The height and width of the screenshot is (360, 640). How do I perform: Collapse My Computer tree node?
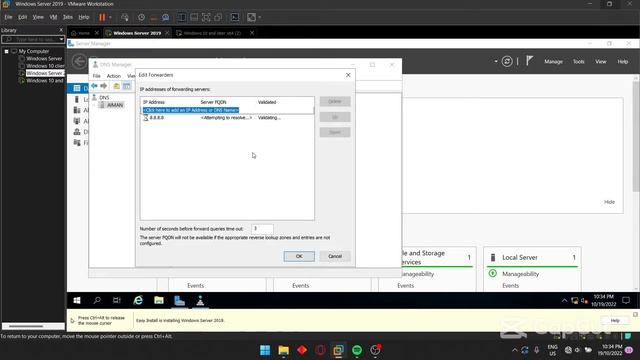click(7, 51)
